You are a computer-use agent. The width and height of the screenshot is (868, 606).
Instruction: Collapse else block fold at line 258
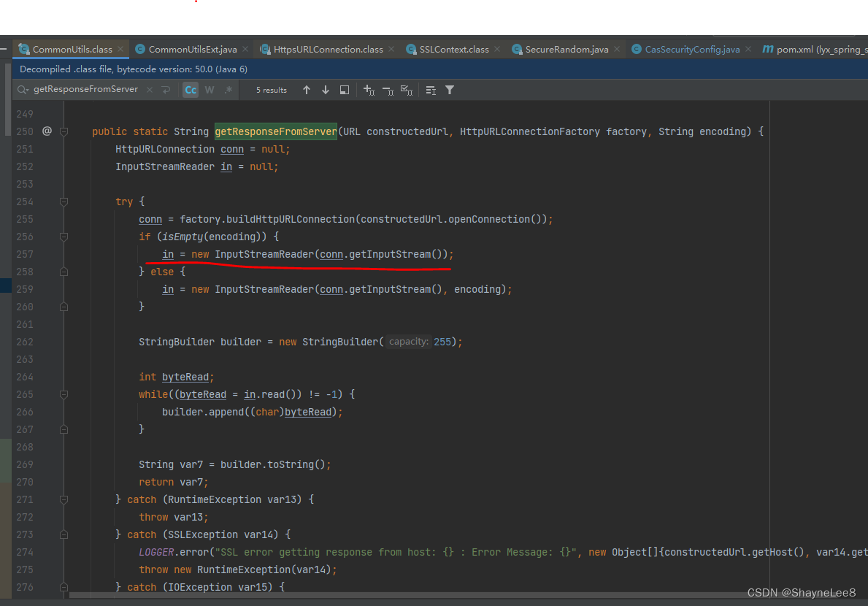pos(64,272)
